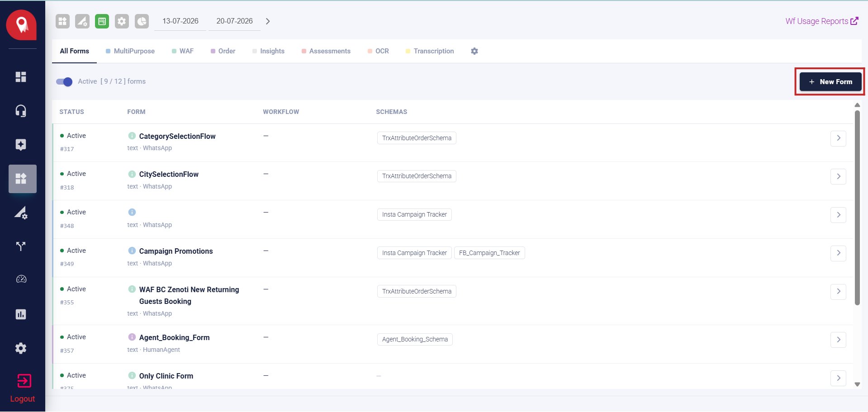This screenshot has height=412, width=868.
Task: Click the top toolbar gear icon
Action: tap(122, 21)
